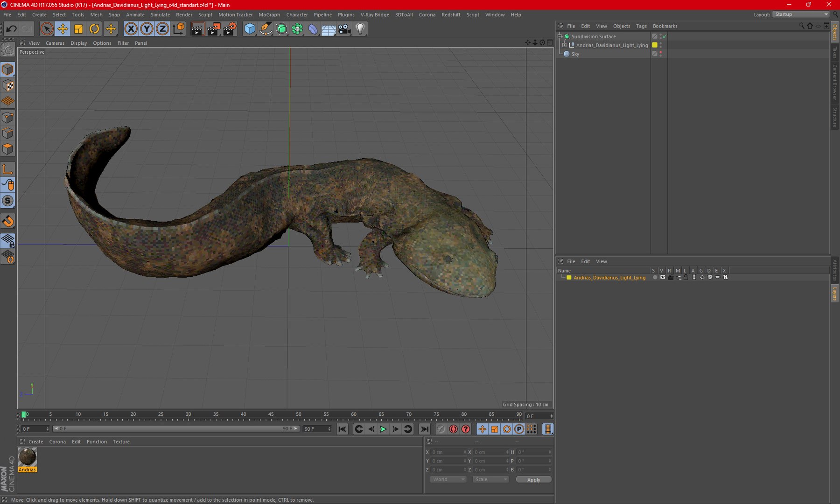Select the Sky object

(x=575, y=54)
